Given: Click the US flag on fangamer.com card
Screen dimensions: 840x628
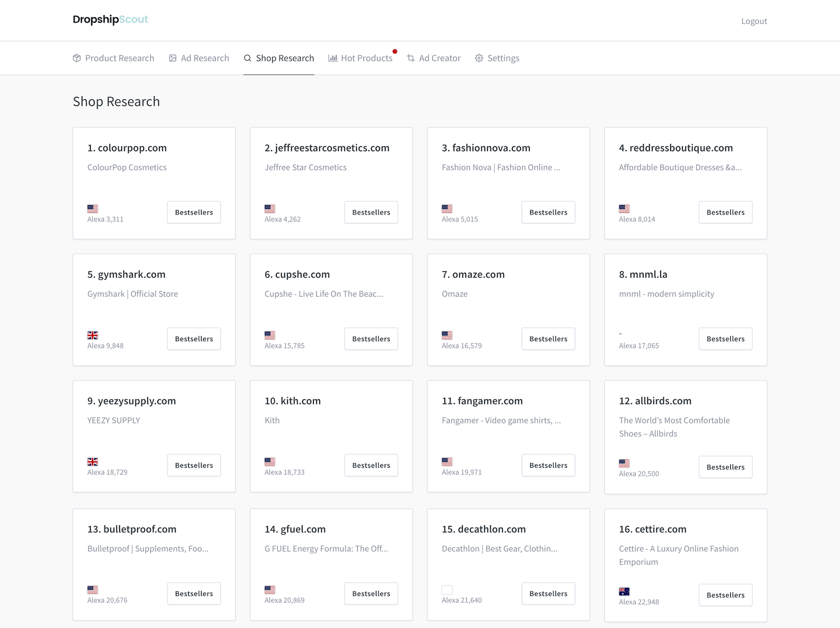Looking at the screenshot, I should pos(447,462).
